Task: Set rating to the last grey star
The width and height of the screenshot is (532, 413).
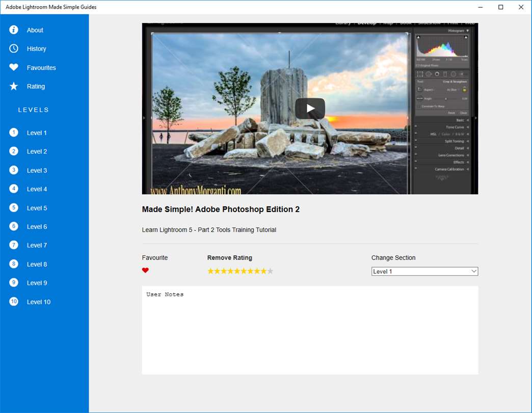Action: coord(271,271)
